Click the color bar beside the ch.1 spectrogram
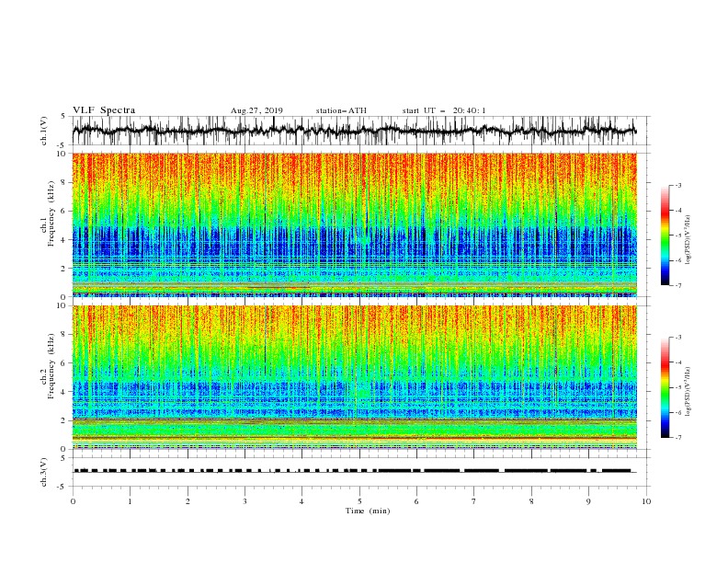The image size is (728, 563). click(665, 236)
